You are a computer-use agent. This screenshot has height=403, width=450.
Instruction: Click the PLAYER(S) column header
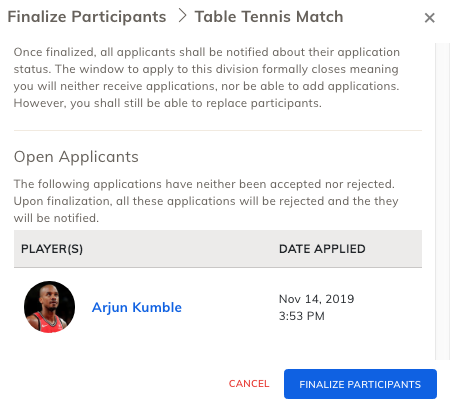52,249
